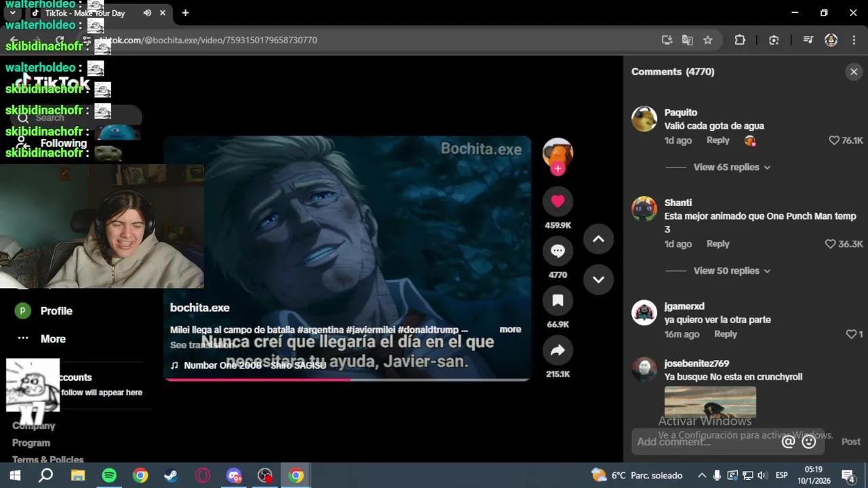
Task: Open a new browser tab
Action: click(x=185, y=13)
